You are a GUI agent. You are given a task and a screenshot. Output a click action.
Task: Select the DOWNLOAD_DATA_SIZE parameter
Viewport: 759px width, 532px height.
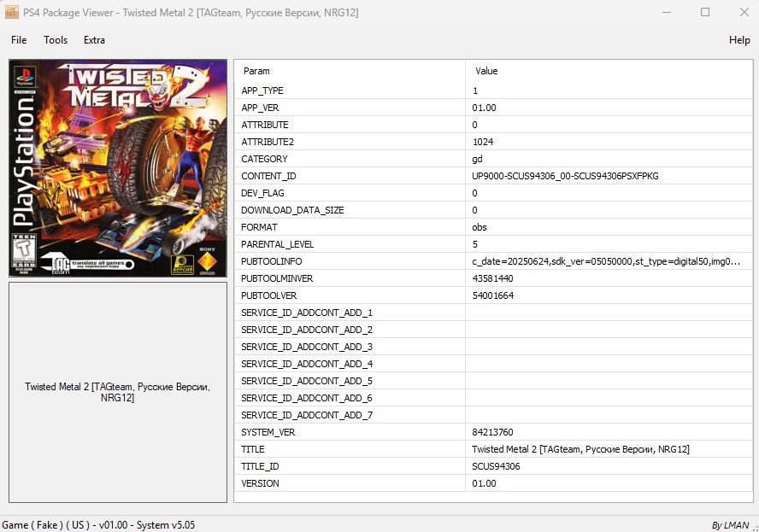(x=292, y=210)
